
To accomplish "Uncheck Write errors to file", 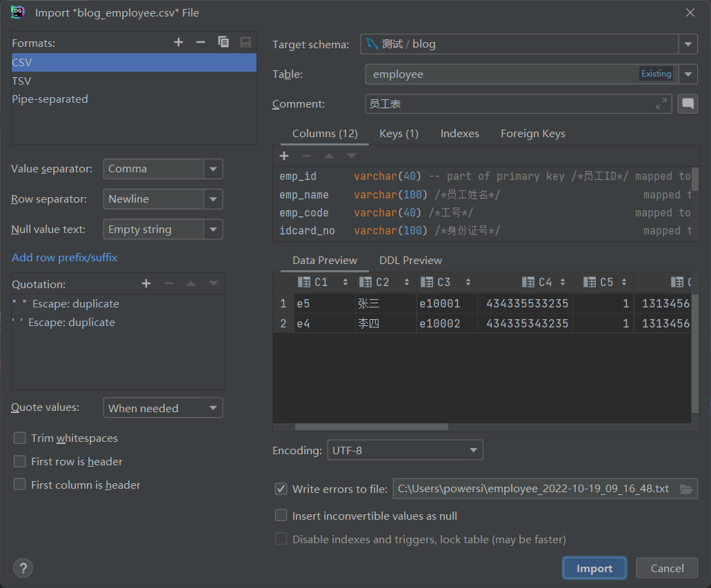I will click(281, 489).
